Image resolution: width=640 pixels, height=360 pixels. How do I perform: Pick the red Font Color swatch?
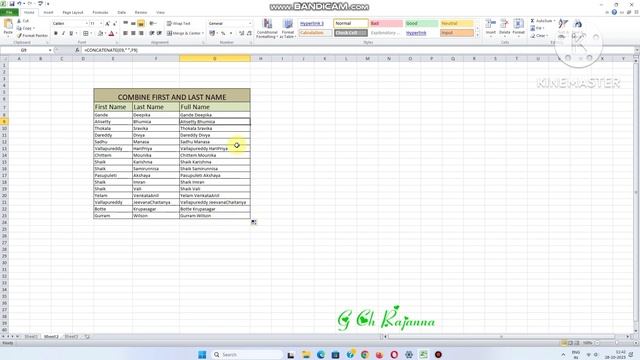pos(111,33)
